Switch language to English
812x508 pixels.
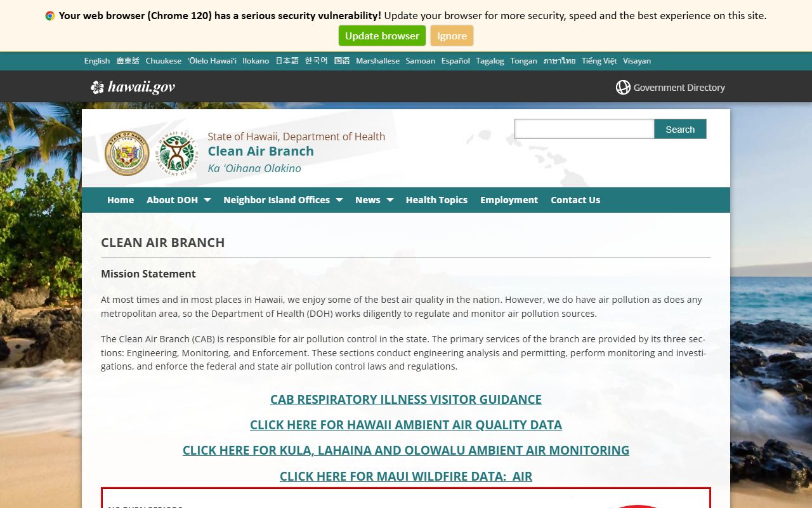97,61
